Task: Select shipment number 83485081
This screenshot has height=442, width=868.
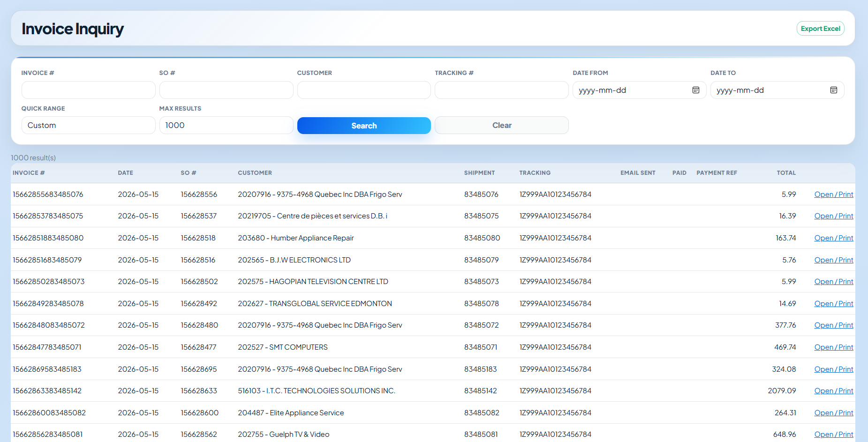Action: (481, 435)
